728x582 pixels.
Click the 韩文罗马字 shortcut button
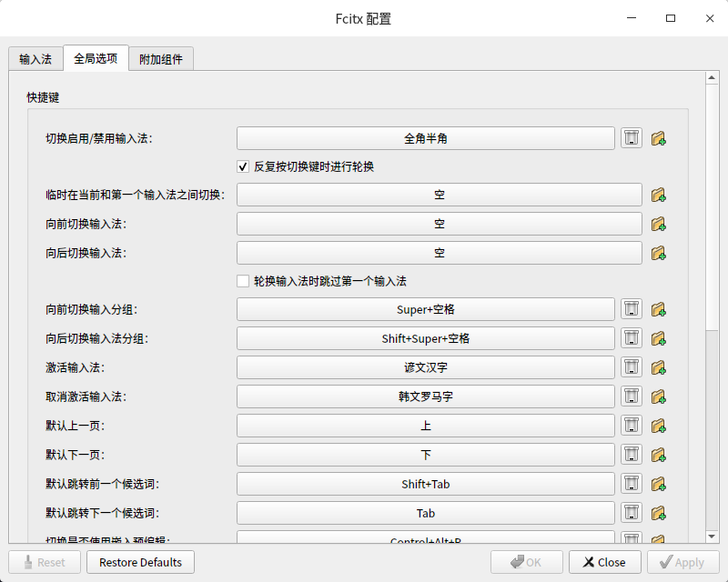pyautogui.click(x=426, y=396)
